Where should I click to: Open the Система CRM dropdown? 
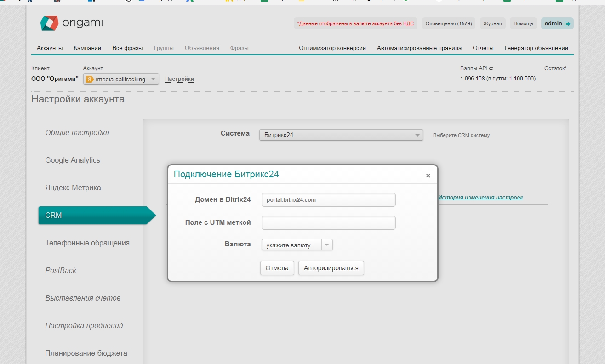point(417,135)
